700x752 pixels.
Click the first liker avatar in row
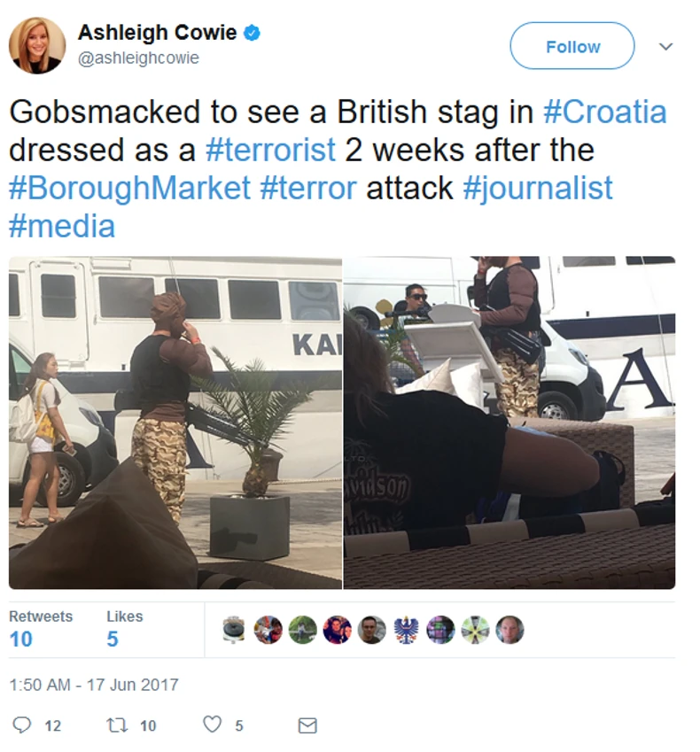tap(234, 630)
